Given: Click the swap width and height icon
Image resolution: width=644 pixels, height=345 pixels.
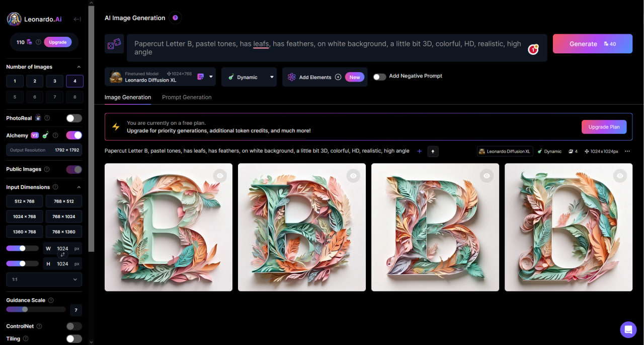Looking at the screenshot, I should pyautogui.click(x=62, y=255).
